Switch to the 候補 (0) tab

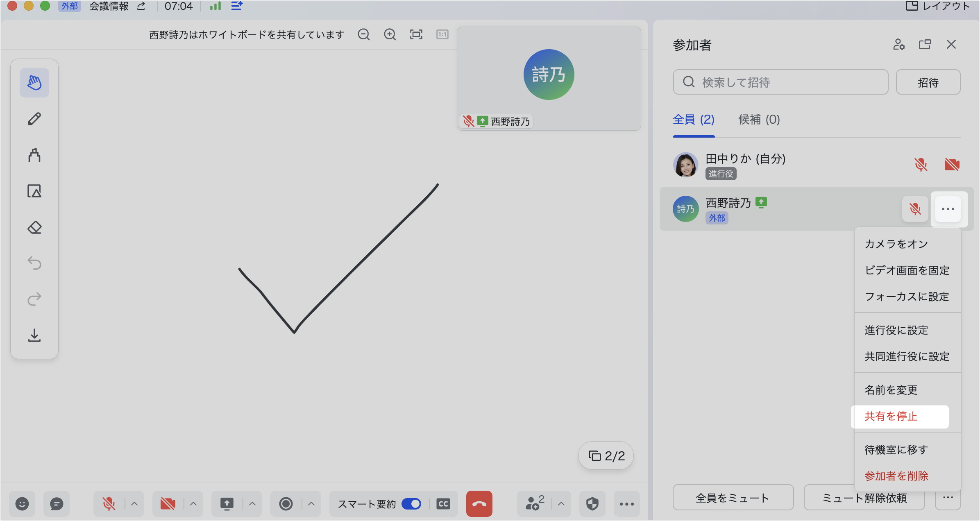759,120
